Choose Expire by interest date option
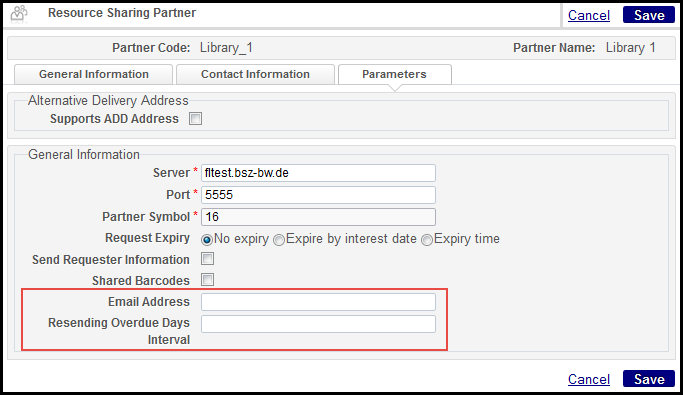 (279, 240)
